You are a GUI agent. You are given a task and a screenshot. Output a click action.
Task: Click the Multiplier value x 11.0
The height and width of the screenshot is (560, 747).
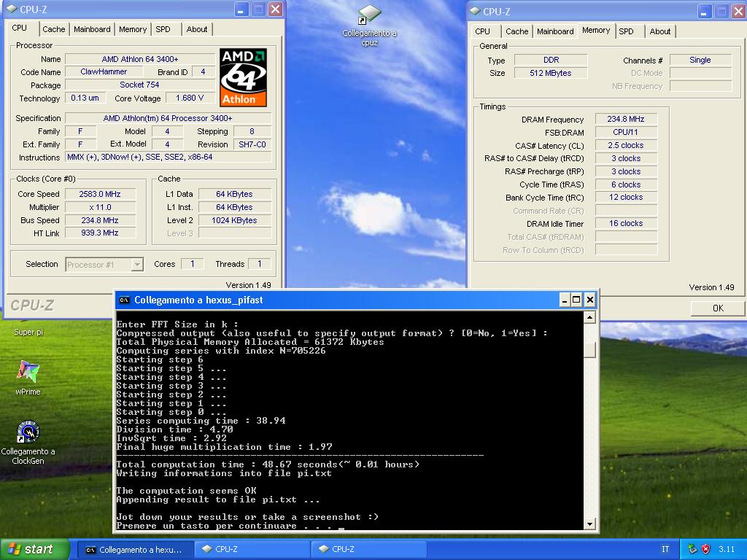(100, 207)
